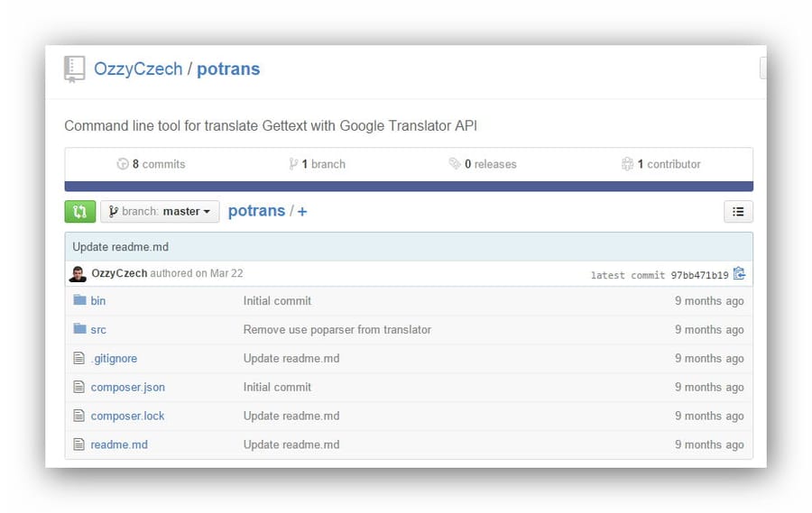Click the .gitignore file icon
The image size is (812, 513).
(78, 358)
